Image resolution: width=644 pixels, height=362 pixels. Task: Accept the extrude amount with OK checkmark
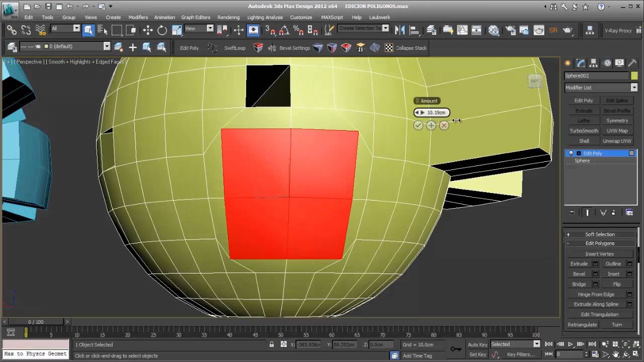418,126
